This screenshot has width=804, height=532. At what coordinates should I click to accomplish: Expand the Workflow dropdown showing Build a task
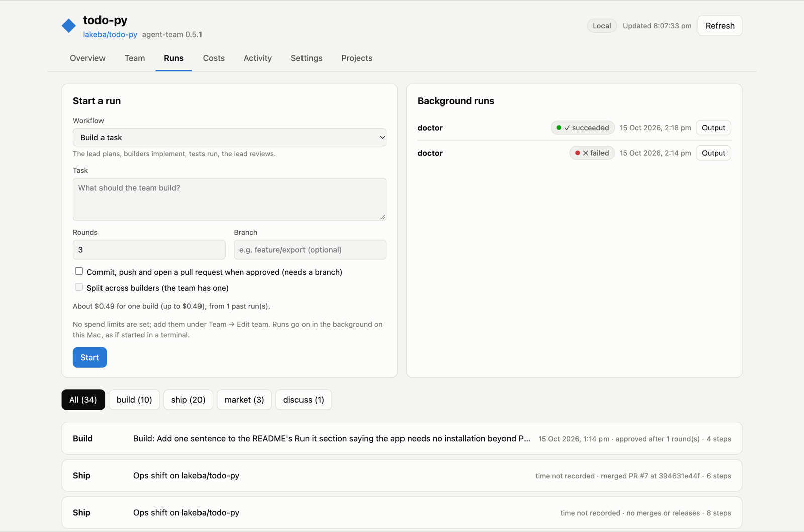230,137
